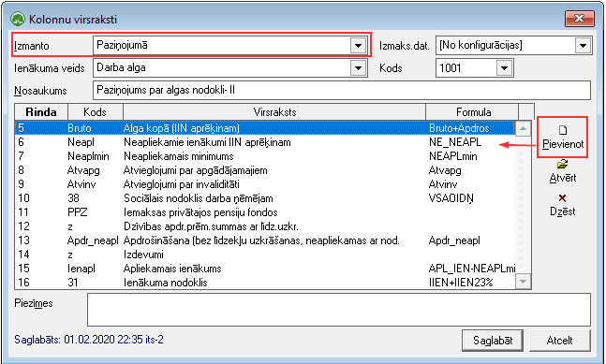Click the Neaplmin code cell
The width and height of the screenshot is (606, 364).
(x=88, y=156)
